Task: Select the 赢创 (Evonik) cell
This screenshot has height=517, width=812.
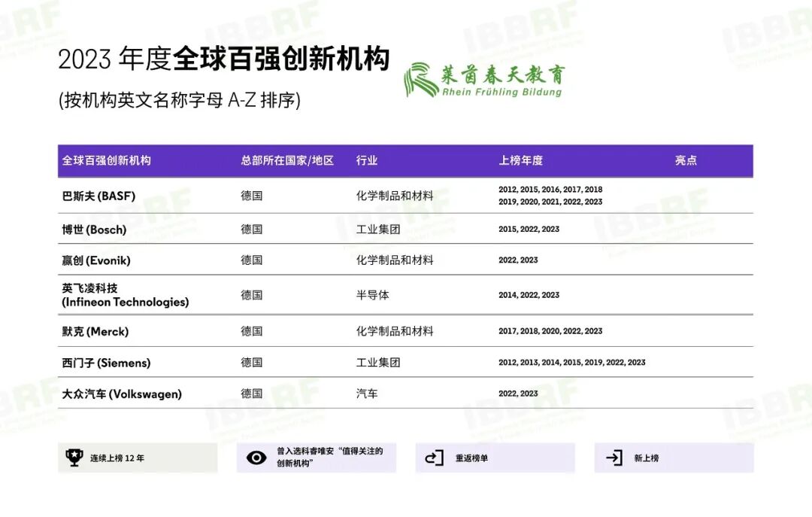Action: pos(96,260)
